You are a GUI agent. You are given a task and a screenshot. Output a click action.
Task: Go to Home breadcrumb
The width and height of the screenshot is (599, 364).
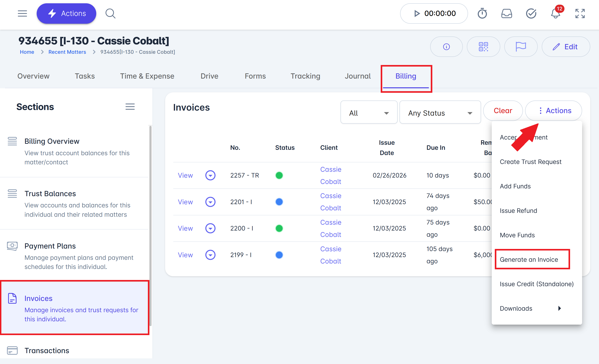pos(27,52)
